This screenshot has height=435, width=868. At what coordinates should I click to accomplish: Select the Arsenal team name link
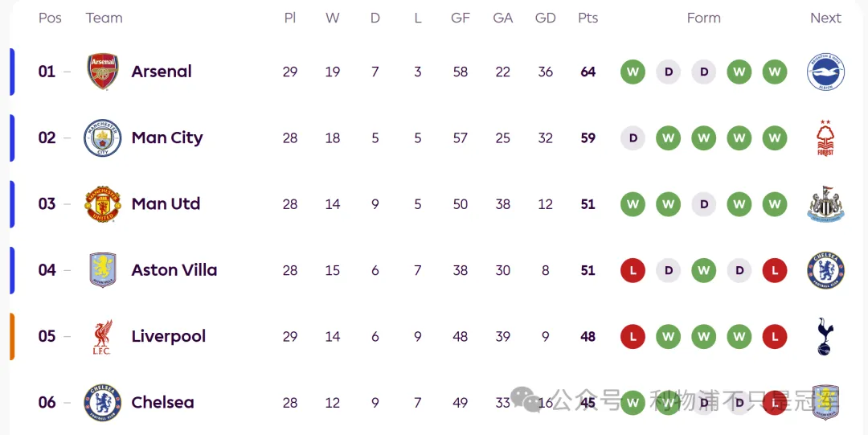pyautogui.click(x=162, y=72)
